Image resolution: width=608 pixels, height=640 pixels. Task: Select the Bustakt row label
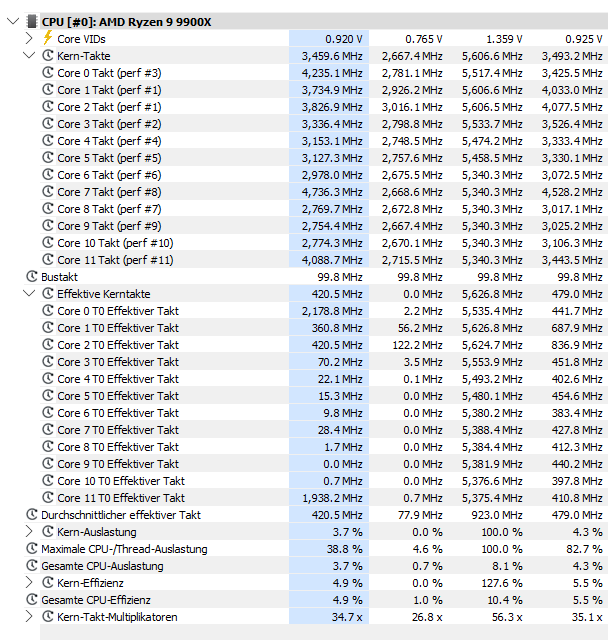click(59, 277)
